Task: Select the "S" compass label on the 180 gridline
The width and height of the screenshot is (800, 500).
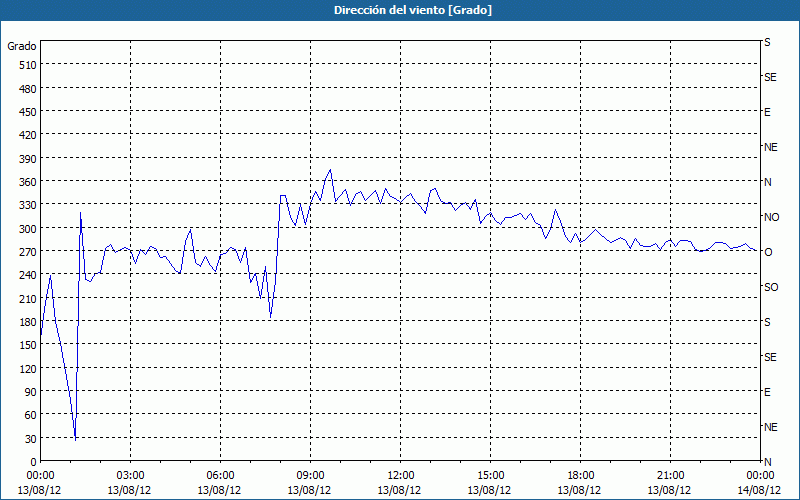Action: point(767,322)
